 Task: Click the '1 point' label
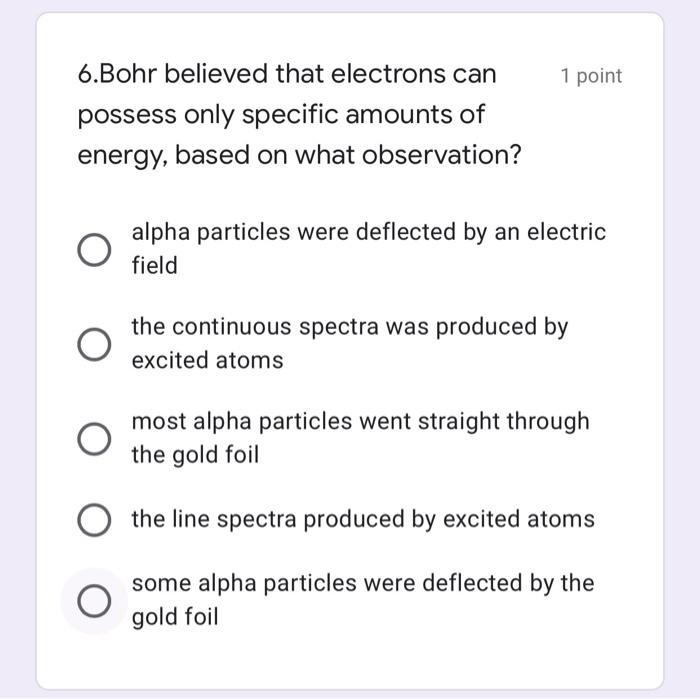(591, 76)
